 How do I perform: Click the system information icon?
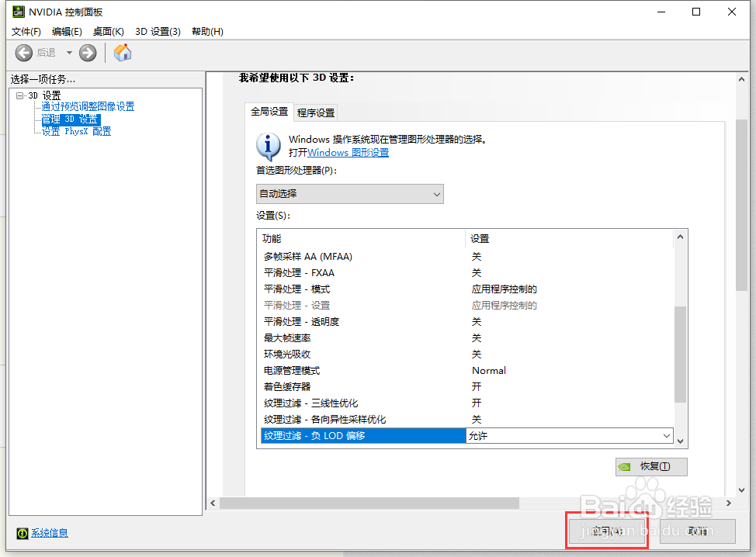23,533
